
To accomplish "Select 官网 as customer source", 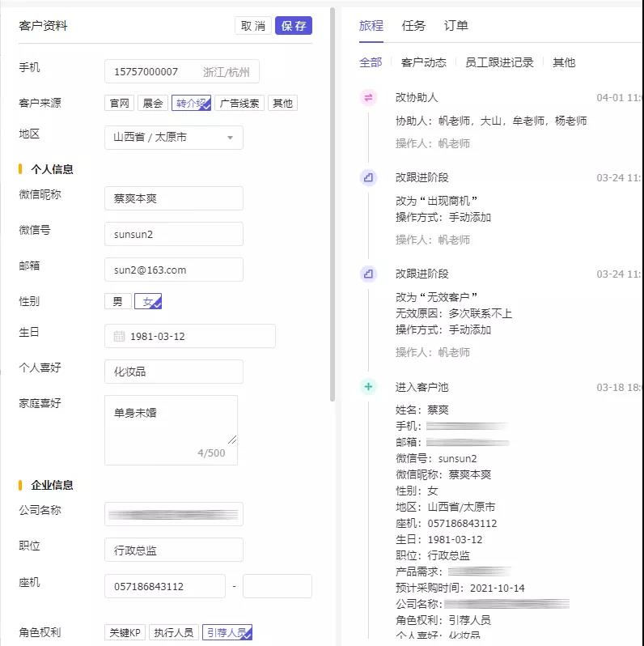I will tap(120, 103).
